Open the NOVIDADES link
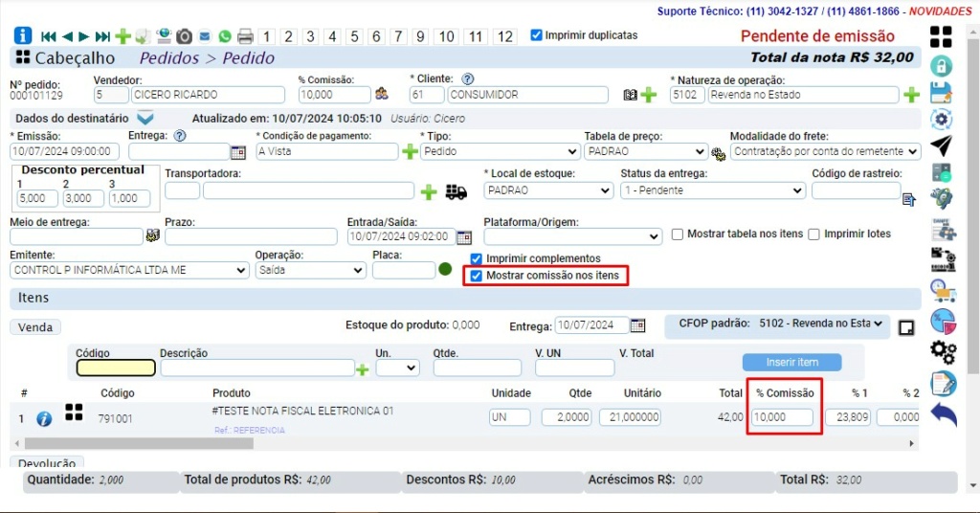The image size is (980, 513). click(940, 11)
